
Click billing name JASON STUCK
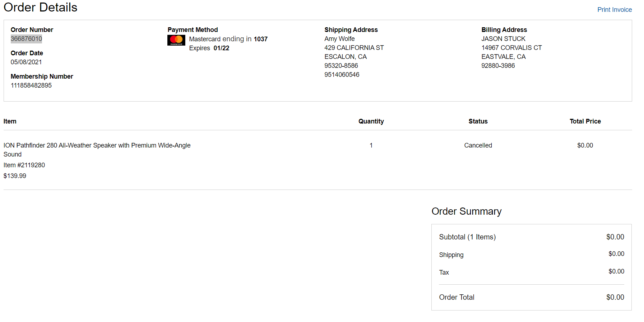click(503, 39)
